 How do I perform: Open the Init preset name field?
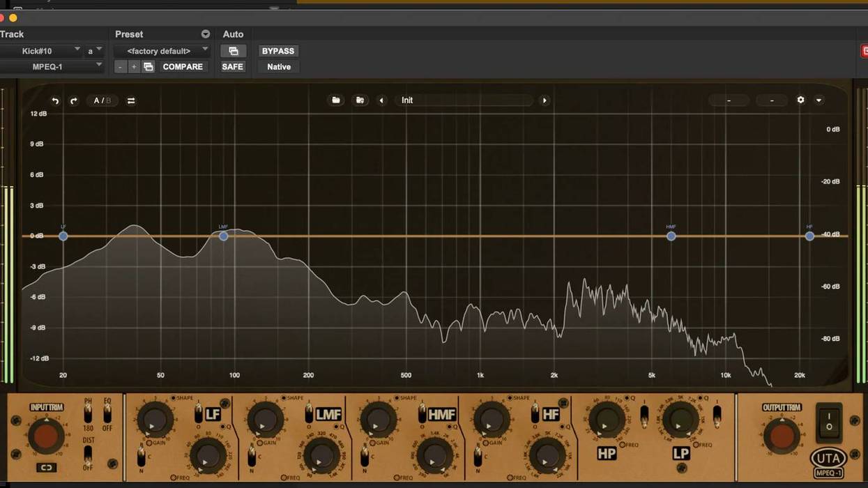tap(464, 100)
